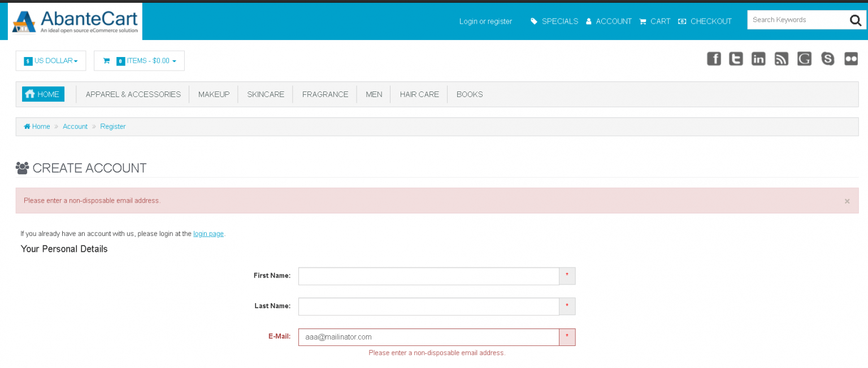868x368 pixels.
Task: Expand the US Dollar currency dropdown
Action: (x=51, y=61)
